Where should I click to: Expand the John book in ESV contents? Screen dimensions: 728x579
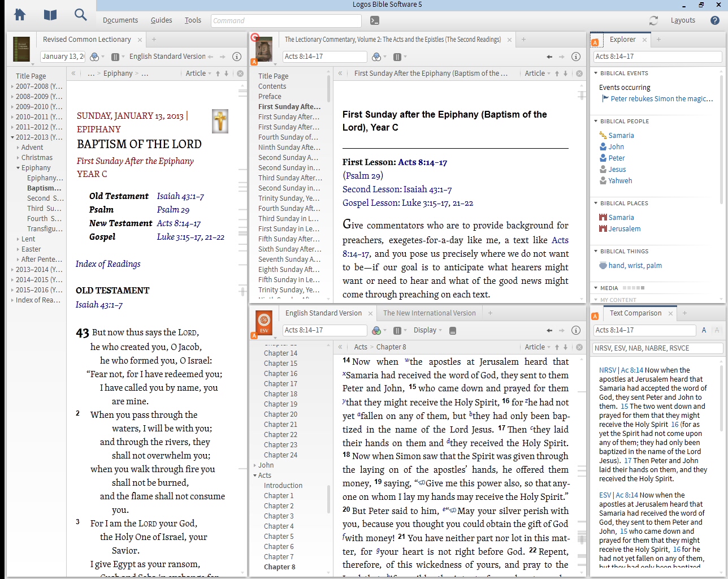coord(255,465)
